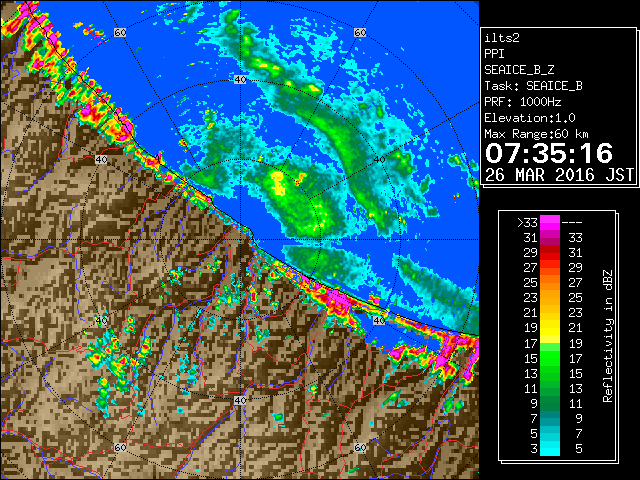Pick the magenta >33 dBZ legend swatch

tap(550, 222)
